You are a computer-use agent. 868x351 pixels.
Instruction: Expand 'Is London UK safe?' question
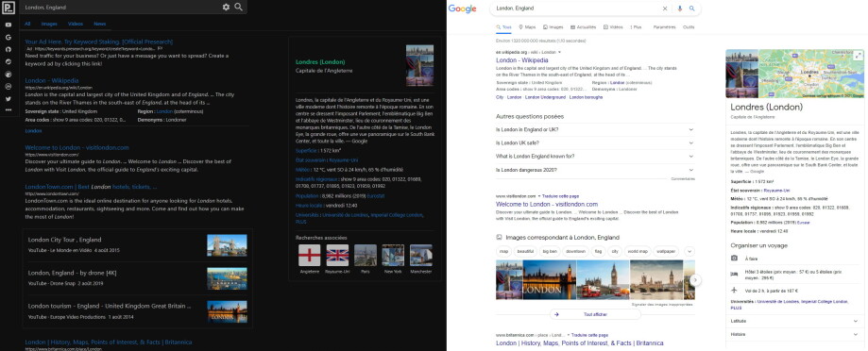pyautogui.click(x=595, y=142)
